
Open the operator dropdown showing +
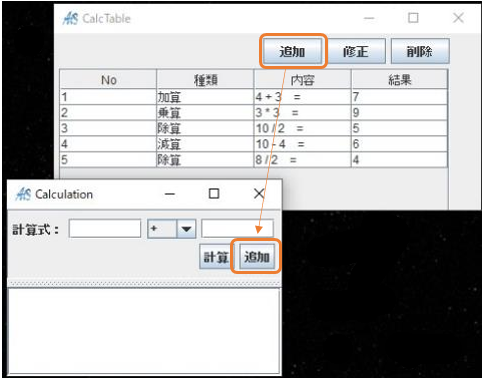point(171,229)
